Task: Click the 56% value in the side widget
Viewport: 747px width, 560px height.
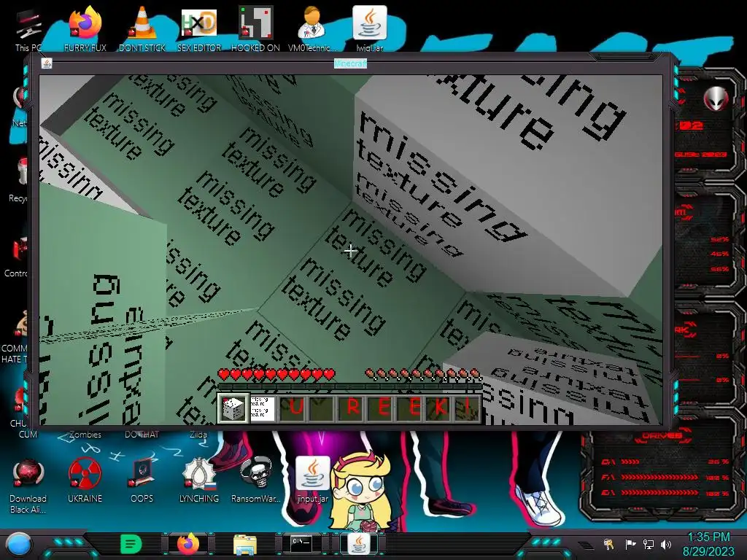Action: click(x=719, y=269)
